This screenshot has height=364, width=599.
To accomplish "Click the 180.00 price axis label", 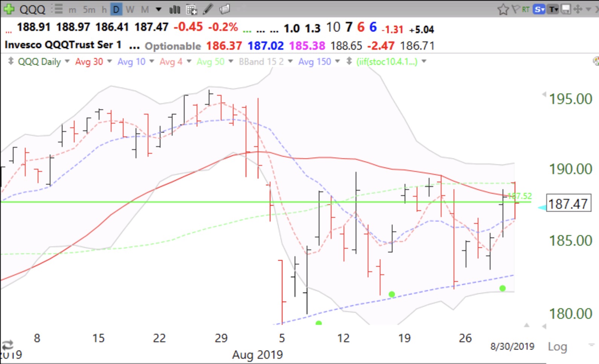I will 571,314.
